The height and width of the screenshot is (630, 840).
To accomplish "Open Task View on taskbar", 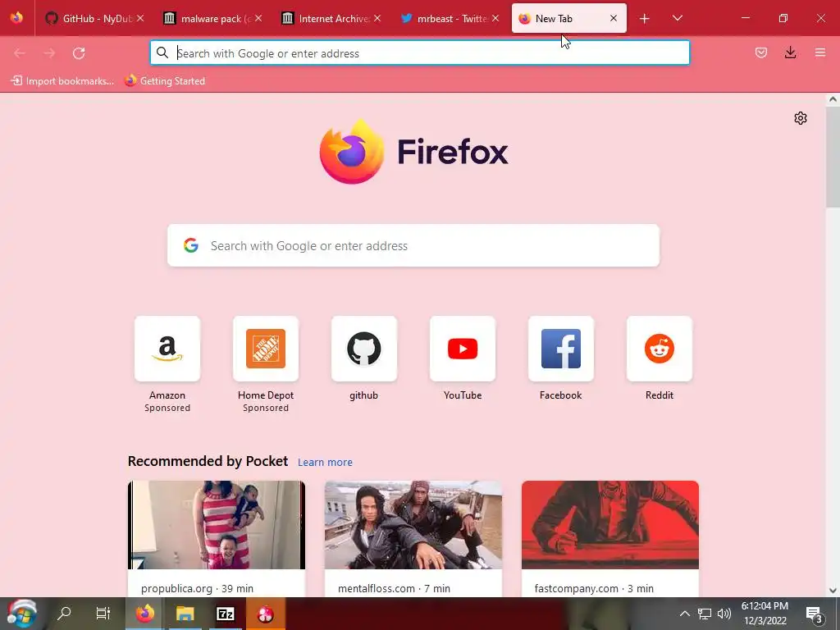I will point(103,614).
